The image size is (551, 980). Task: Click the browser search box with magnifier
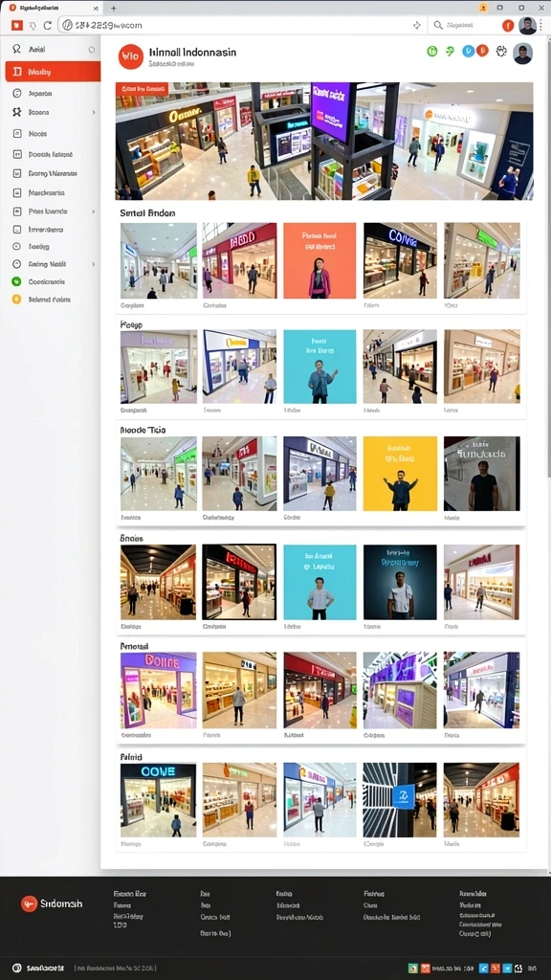tap(464, 26)
